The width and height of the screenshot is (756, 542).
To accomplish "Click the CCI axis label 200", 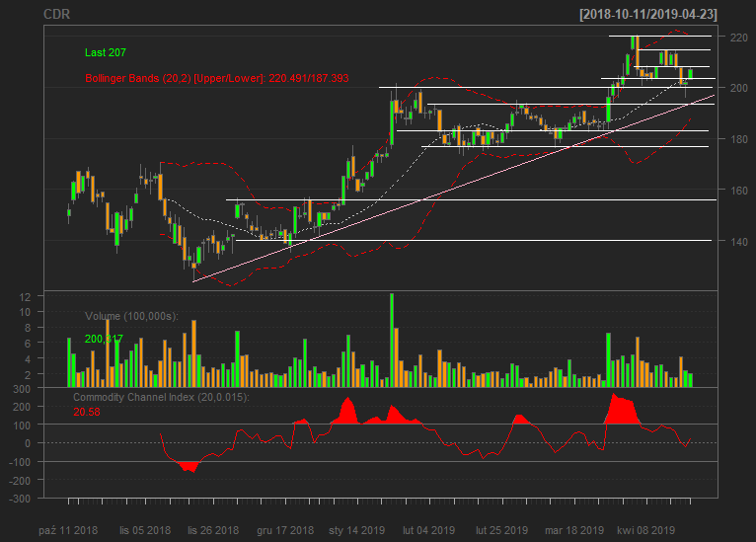I will pyautogui.click(x=21, y=407).
